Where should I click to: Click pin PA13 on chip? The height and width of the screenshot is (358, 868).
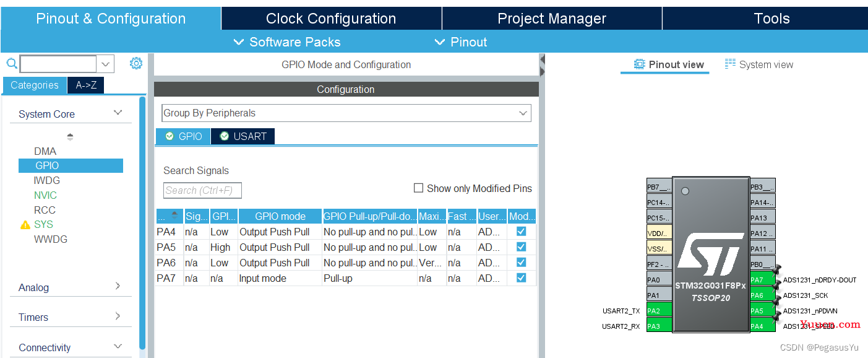tap(762, 217)
